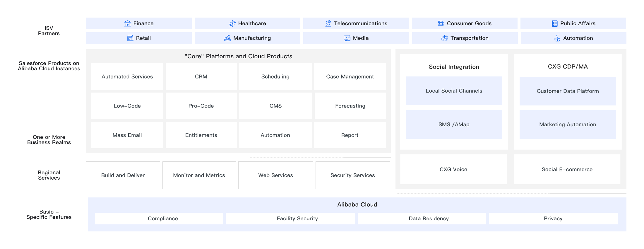Click the Automation robot arm icon
644x249 pixels.
[x=557, y=38]
